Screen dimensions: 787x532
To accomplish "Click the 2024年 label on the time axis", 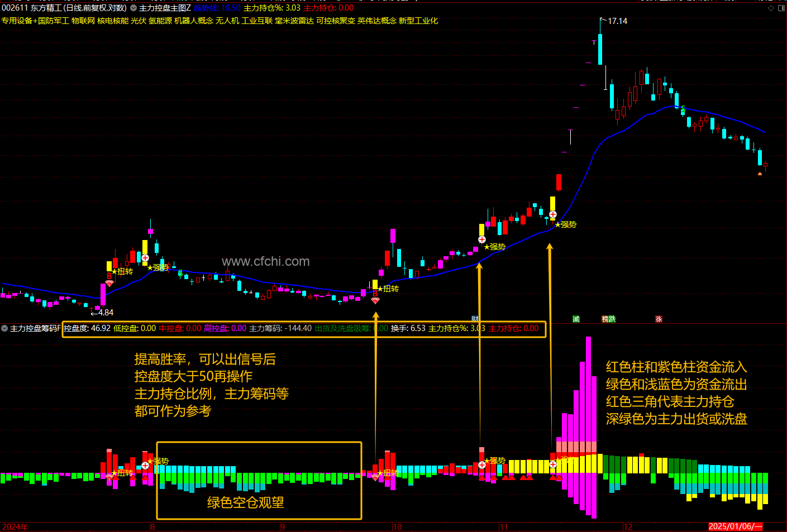I will (x=15, y=526).
